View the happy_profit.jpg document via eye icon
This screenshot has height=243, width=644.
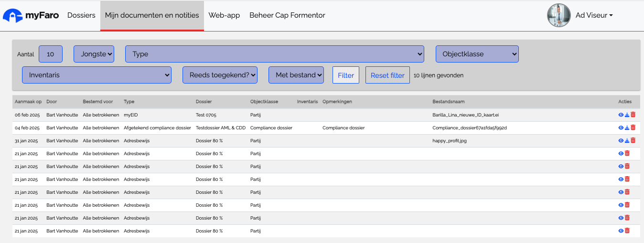tap(621, 140)
